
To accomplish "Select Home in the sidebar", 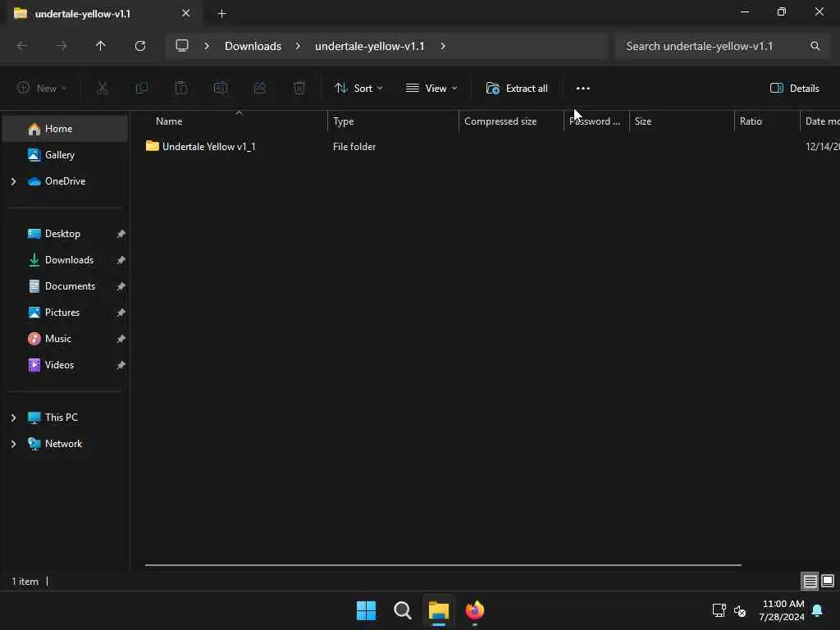I will [x=66, y=129].
